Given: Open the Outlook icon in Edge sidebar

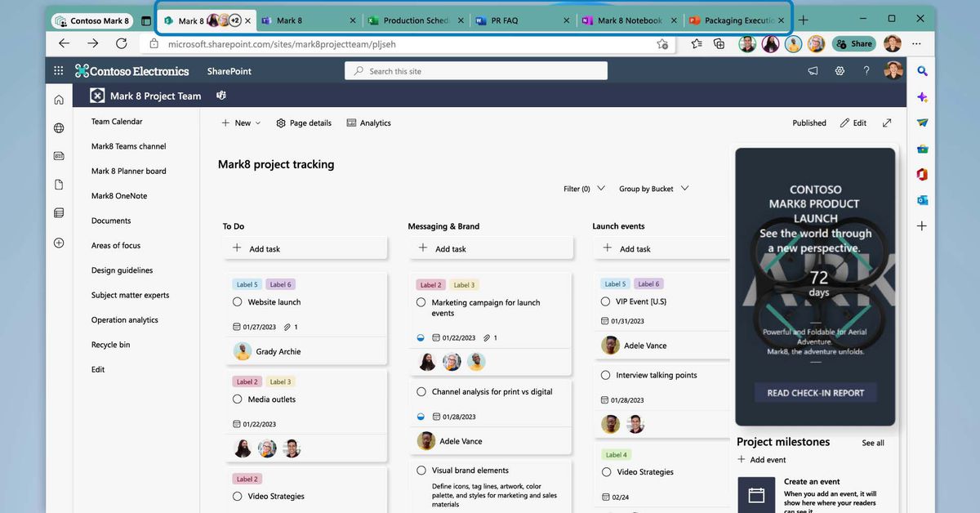Looking at the screenshot, I should 922,199.
